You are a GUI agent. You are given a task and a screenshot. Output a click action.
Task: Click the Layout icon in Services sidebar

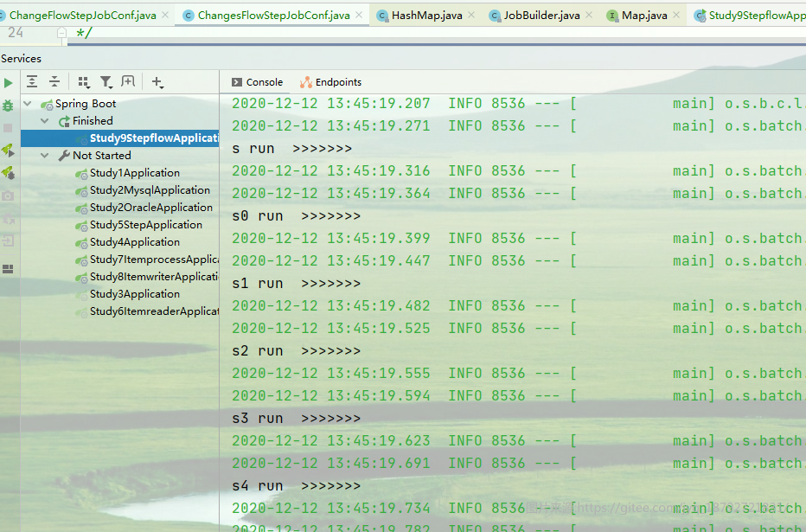8,269
